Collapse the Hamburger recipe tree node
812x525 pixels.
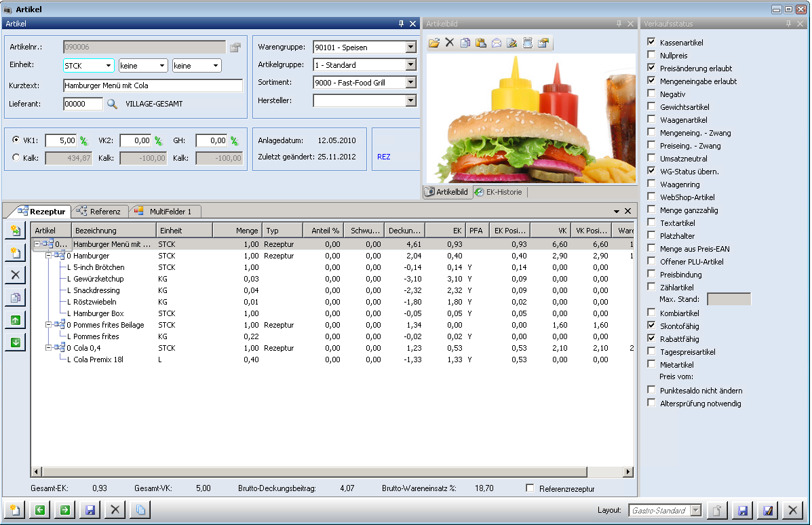[49, 256]
